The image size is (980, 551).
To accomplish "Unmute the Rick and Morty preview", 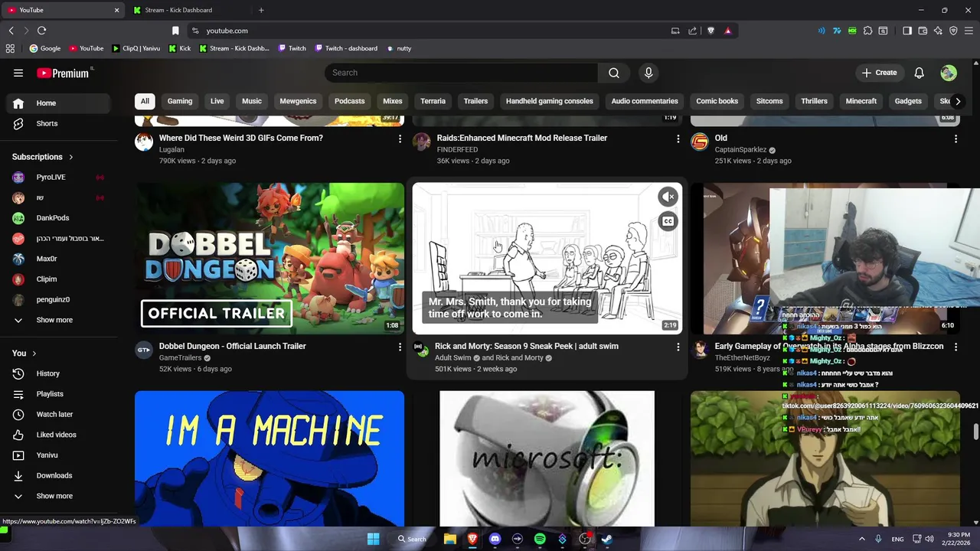I will point(668,197).
